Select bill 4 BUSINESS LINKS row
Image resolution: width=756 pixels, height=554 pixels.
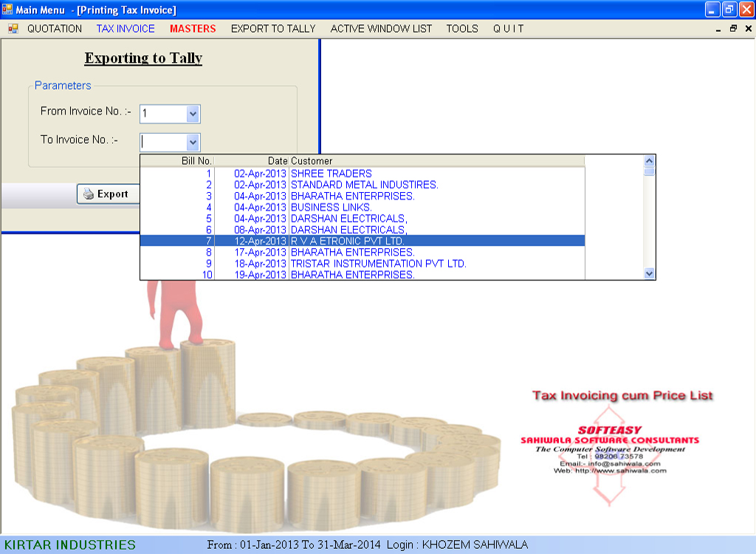pyautogui.click(x=362, y=207)
